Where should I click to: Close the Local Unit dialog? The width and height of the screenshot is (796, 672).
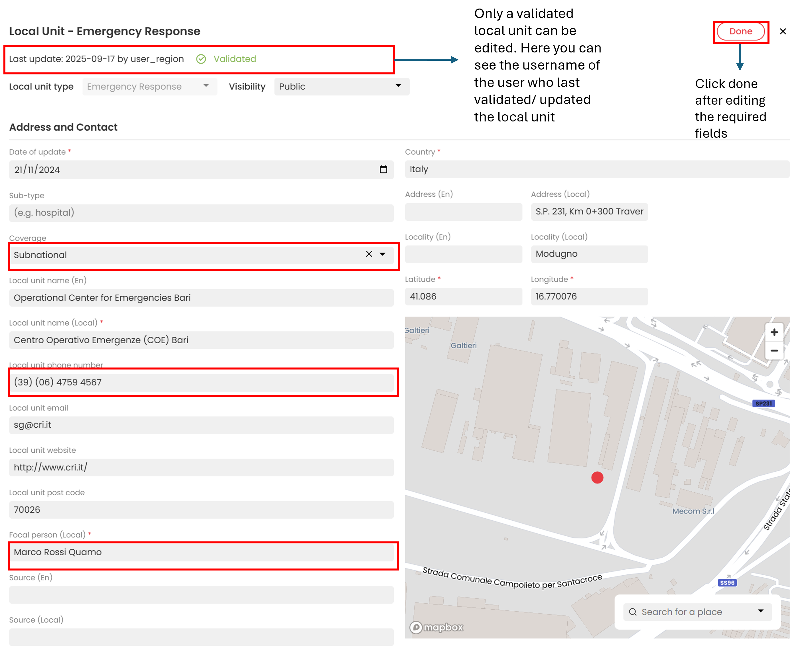(x=782, y=31)
